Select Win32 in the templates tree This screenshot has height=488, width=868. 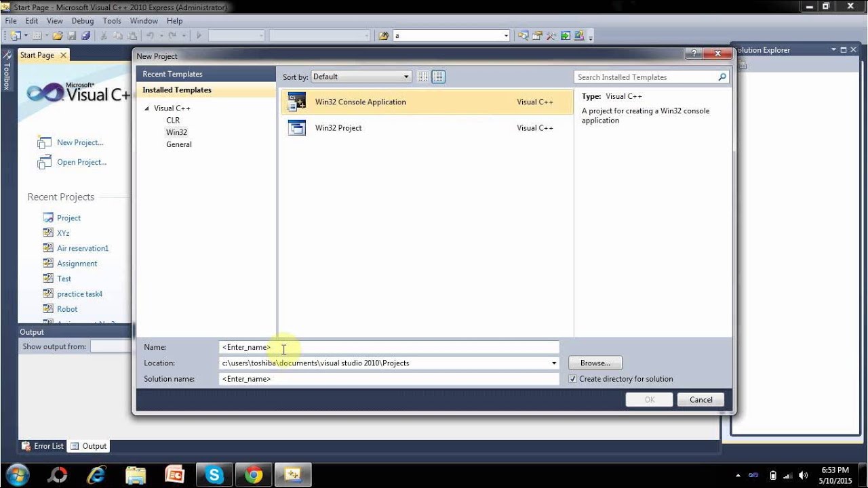coord(176,132)
